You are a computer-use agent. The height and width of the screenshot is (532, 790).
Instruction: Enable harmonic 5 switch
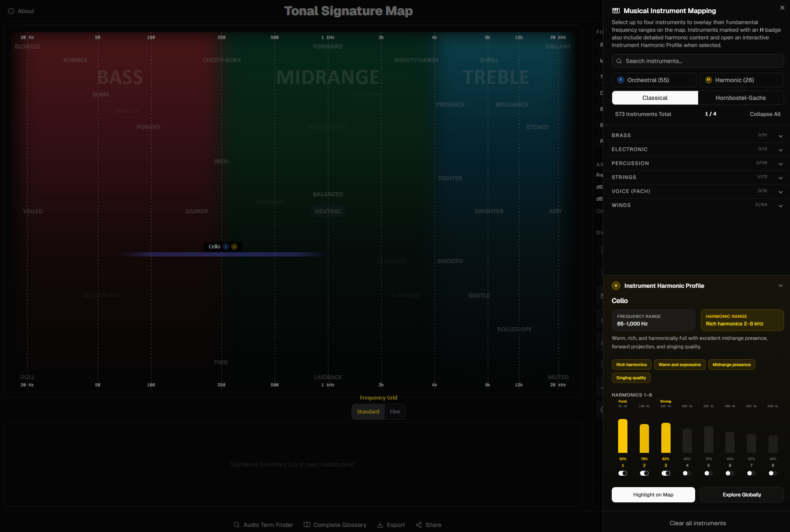709,473
